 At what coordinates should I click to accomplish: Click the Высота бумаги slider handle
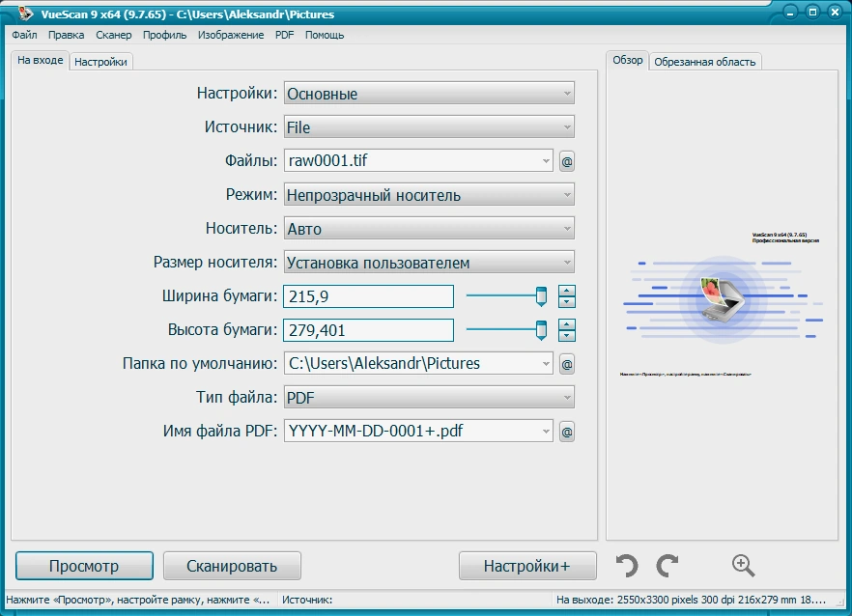click(541, 330)
